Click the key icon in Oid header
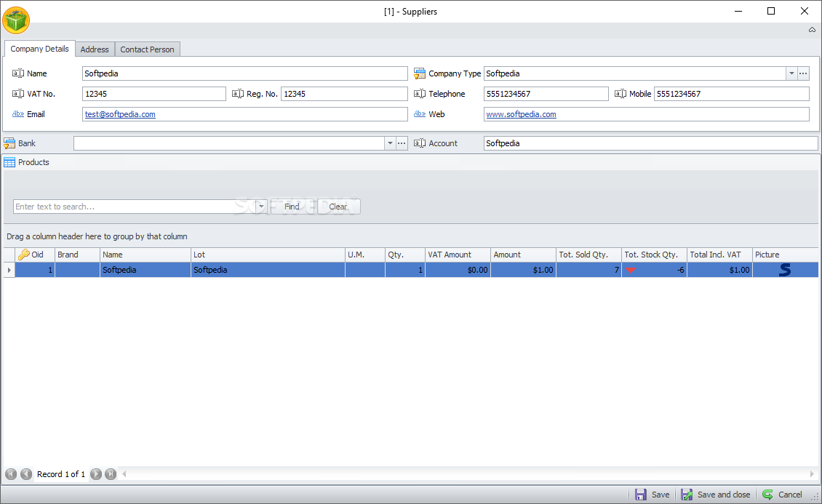Screen dimensions: 822x504 pyautogui.click(x=23, y=255)
